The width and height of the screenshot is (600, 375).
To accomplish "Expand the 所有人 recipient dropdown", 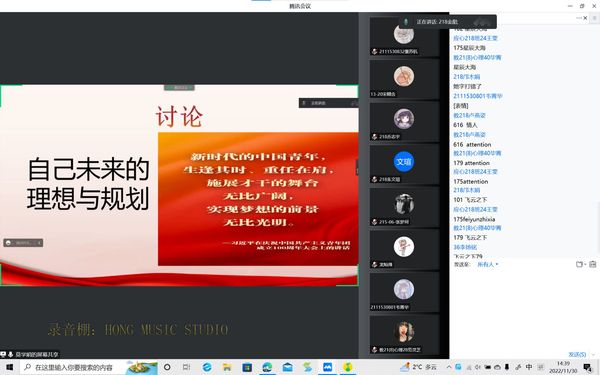I will pyautogui.click(x=488, y=264).
